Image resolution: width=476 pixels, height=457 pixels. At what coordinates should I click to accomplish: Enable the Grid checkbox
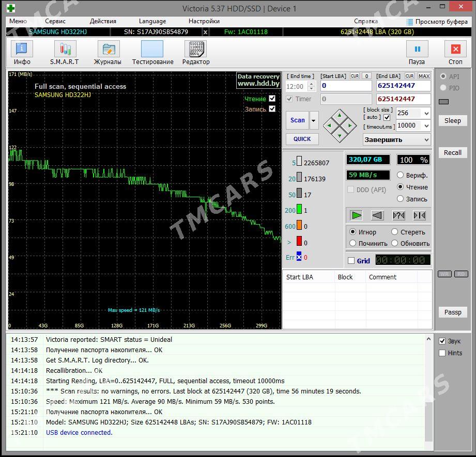click(351, 260)
